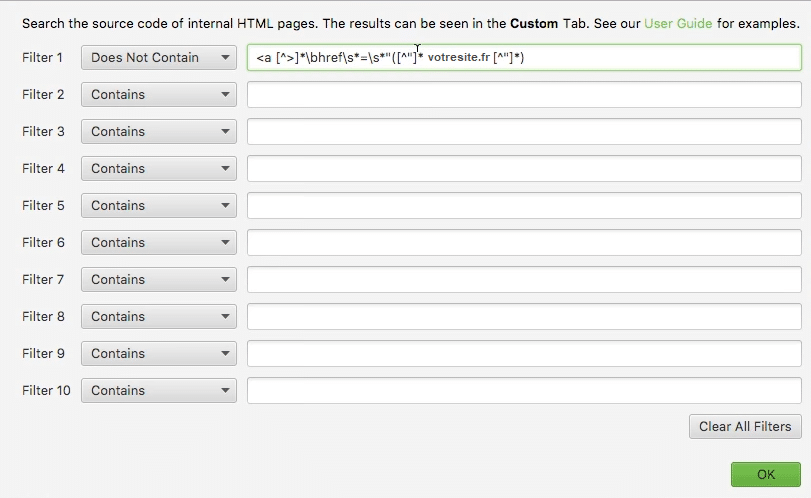811x498 pixels.
Task: Open the Filter 10 Contains dropdown
Action: point(159,391)
